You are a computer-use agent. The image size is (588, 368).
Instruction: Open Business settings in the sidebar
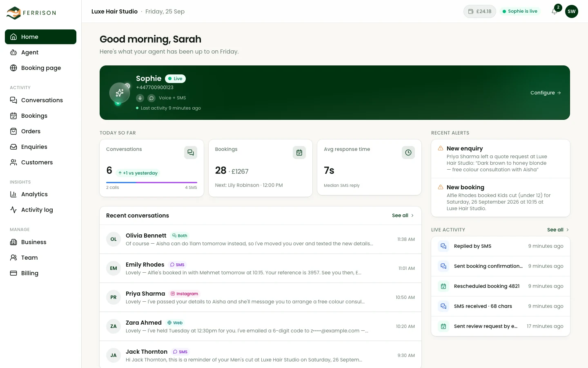(40, 242)
